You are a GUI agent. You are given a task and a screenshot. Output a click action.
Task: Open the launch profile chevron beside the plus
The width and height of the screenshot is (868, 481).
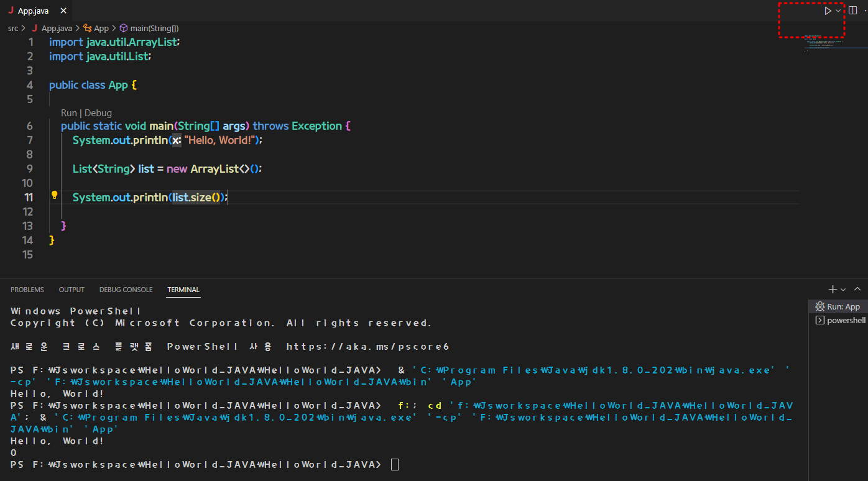843,290
